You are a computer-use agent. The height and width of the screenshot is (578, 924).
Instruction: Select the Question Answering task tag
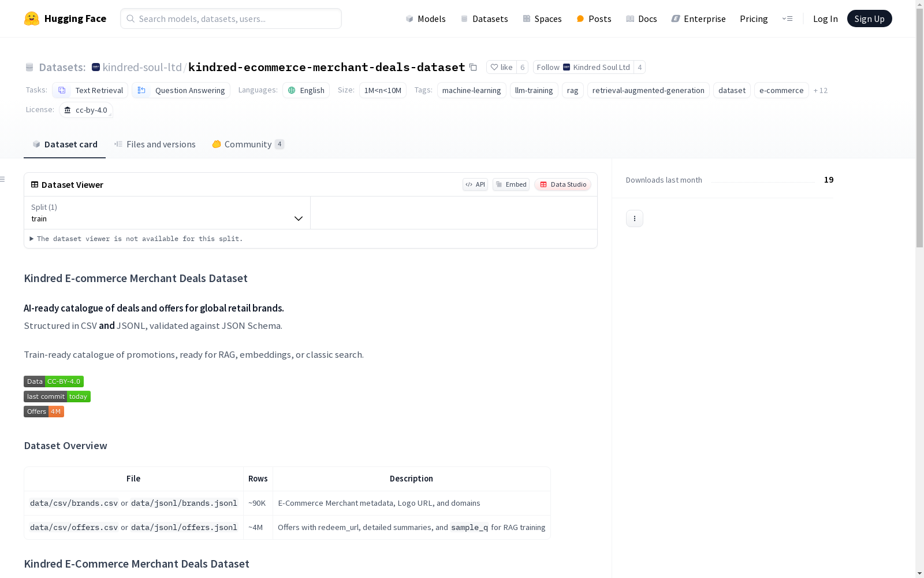[x=181, y=90]
